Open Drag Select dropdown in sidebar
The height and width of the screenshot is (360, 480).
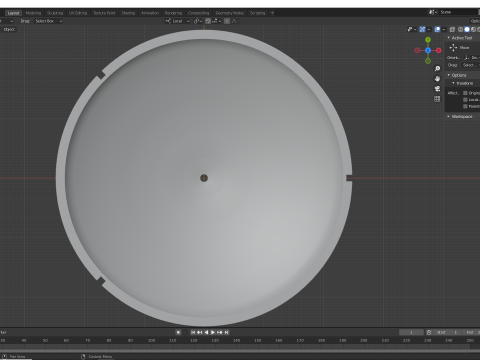[471, 65]
